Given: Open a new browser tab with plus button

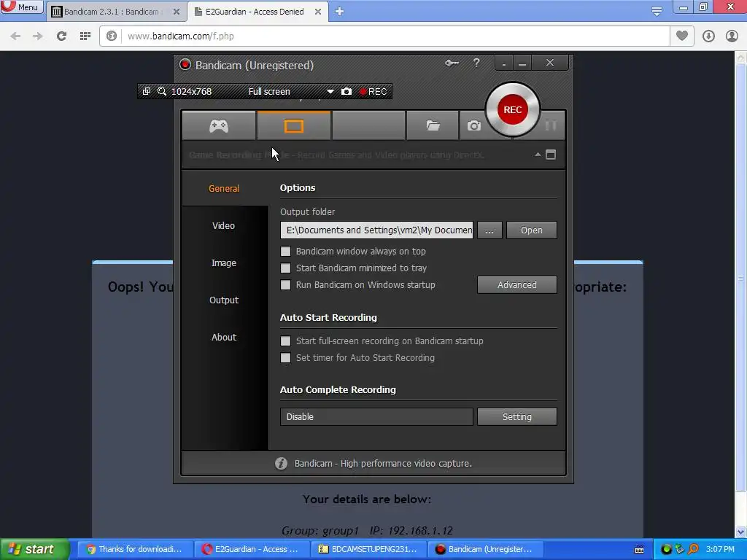Looking at the screenshot, I should (x=339, y=12).
